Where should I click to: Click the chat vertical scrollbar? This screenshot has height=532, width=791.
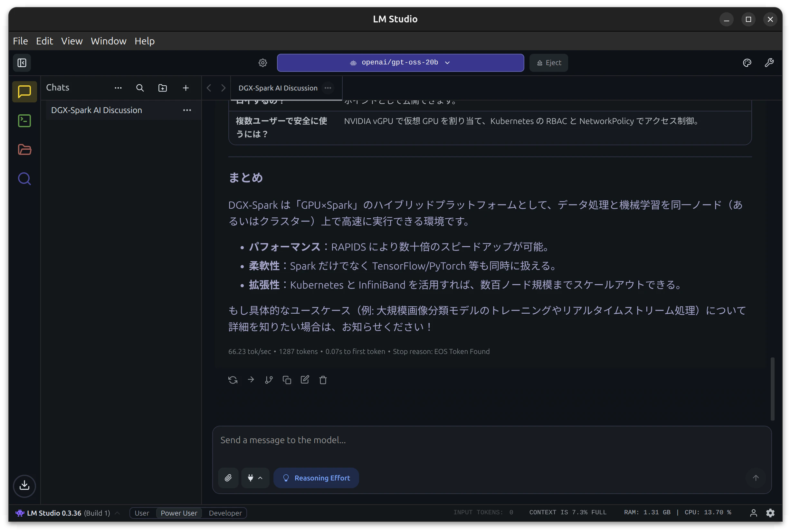pos(772,388)
